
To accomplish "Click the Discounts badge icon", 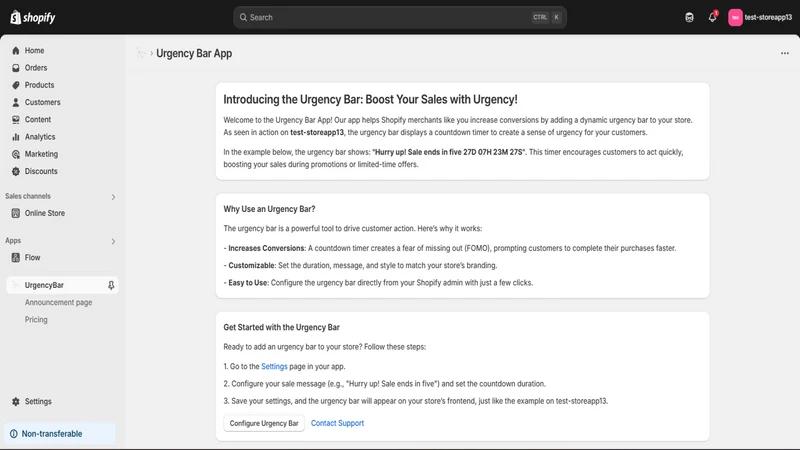I will [x=16, y=171].
